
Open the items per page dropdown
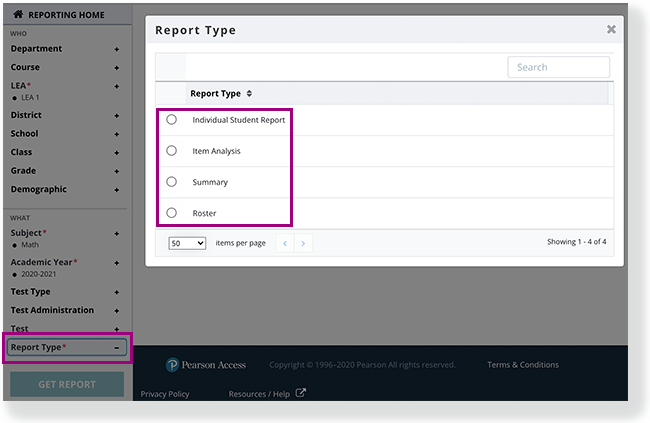(187, 243)
